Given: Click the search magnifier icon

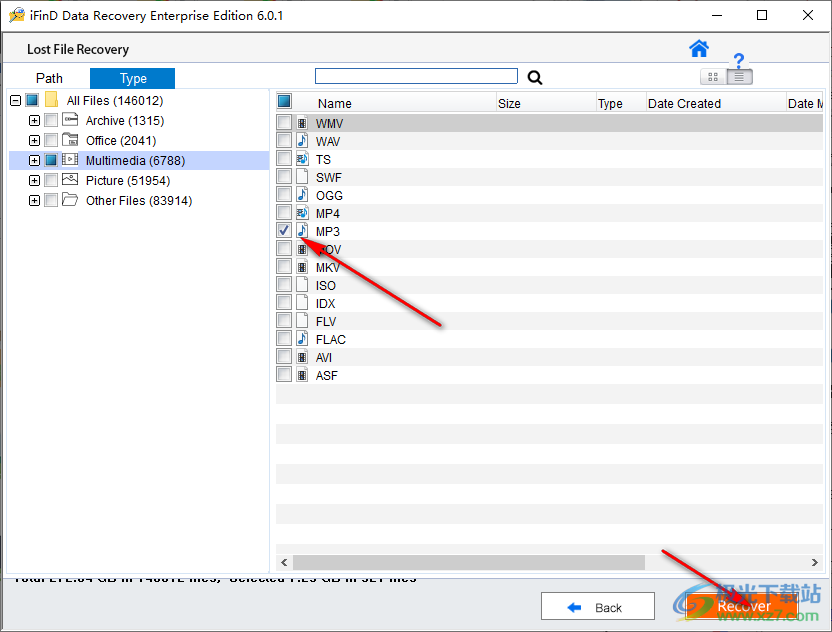Looking at the screenshot, I should (534, 77).
